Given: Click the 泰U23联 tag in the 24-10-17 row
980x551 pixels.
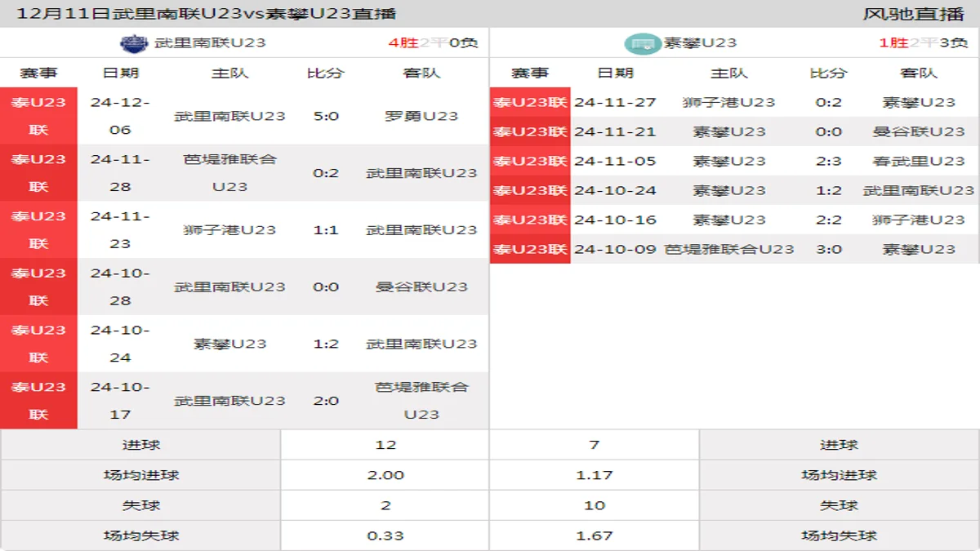Looking at the screenshot, I should [x=38, y=401].
